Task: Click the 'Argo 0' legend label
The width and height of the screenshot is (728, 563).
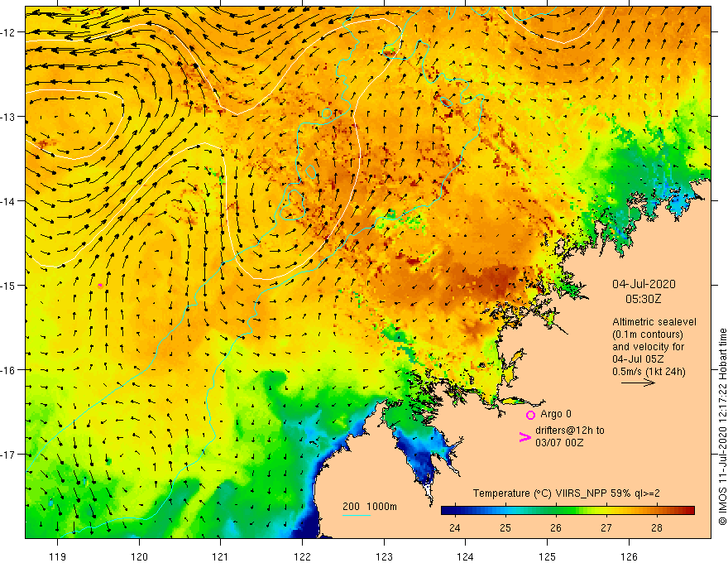Action: [x=556, y=414]
